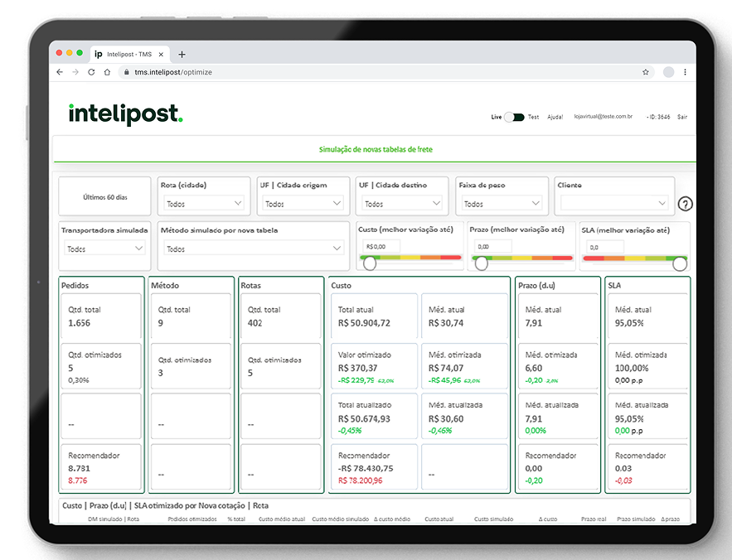Go forward in the browser
732x560 pixels.
[75, 72]
